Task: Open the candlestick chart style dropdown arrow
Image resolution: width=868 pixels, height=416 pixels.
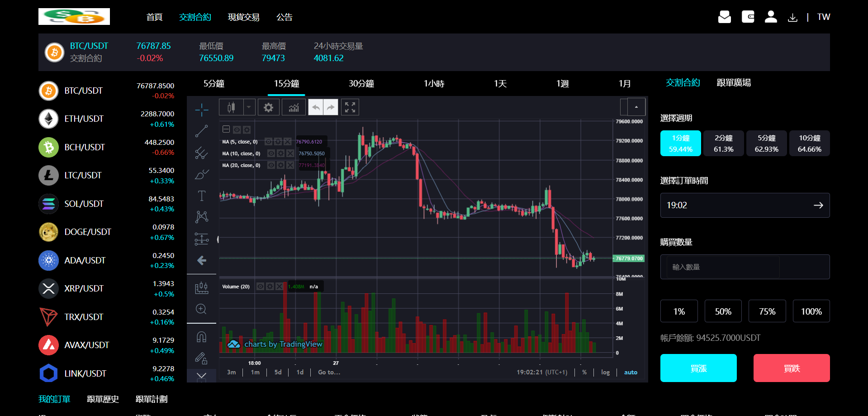Action: (x=249, y=107)
